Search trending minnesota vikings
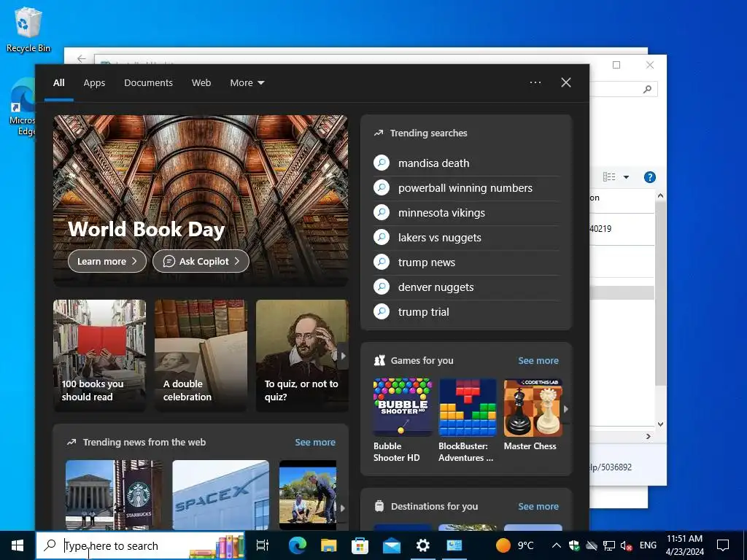747x560 pixels. coord(466,213)
